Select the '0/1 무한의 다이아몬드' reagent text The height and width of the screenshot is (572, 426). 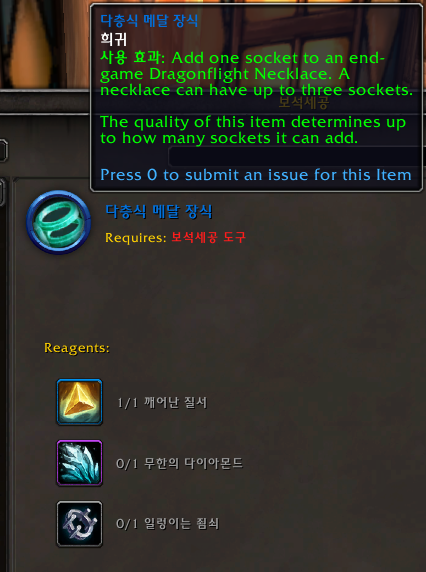(x=179, y=464)
